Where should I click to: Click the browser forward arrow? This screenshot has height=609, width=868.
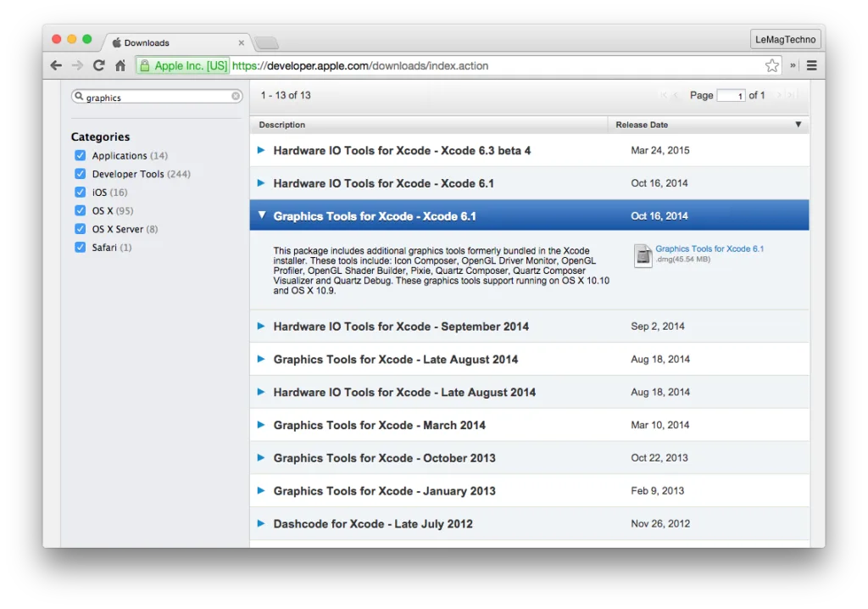[77, 65]
